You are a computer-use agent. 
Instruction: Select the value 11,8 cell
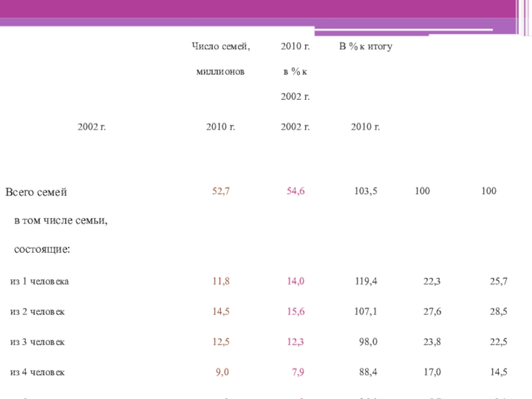coord(221,281)
